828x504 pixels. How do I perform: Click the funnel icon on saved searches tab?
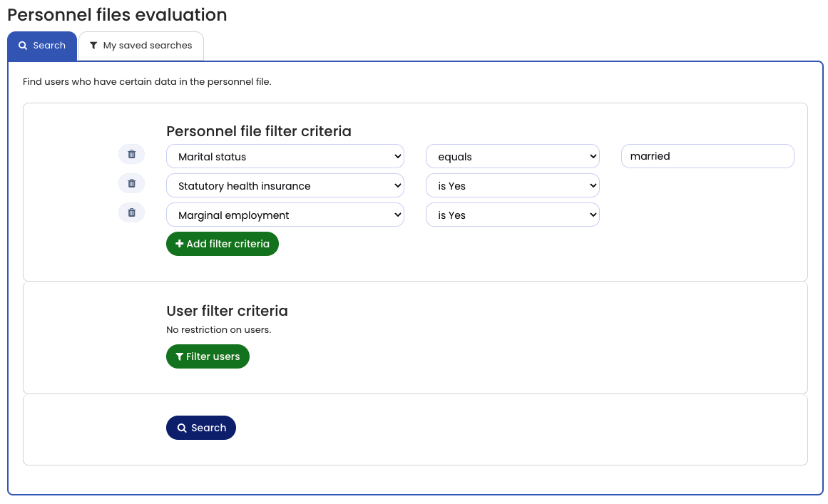coord(93,46)
